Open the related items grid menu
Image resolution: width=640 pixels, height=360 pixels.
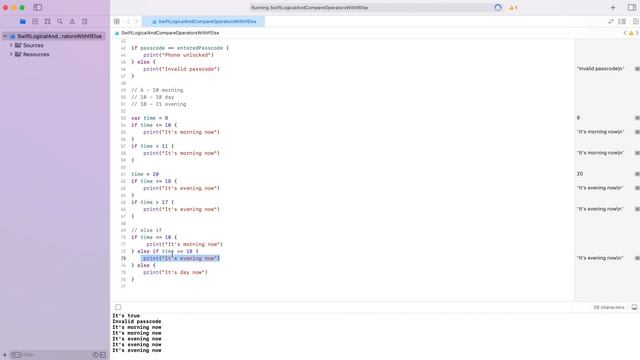(117, 21)
